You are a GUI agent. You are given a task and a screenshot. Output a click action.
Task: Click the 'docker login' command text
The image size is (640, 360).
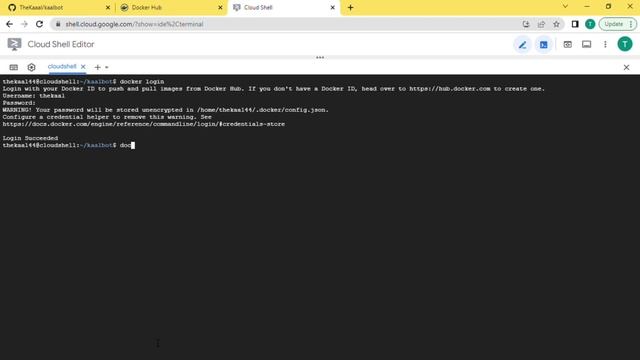[142, 82]
